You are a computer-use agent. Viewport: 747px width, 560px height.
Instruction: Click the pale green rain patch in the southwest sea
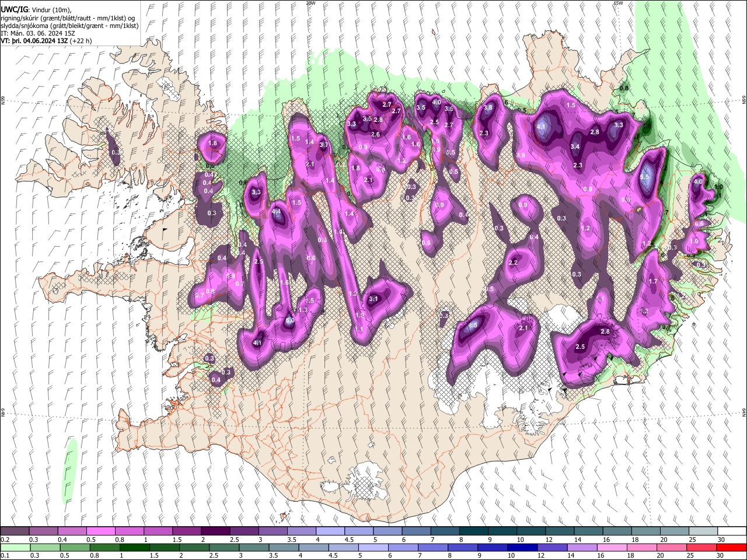pos(70,470)
